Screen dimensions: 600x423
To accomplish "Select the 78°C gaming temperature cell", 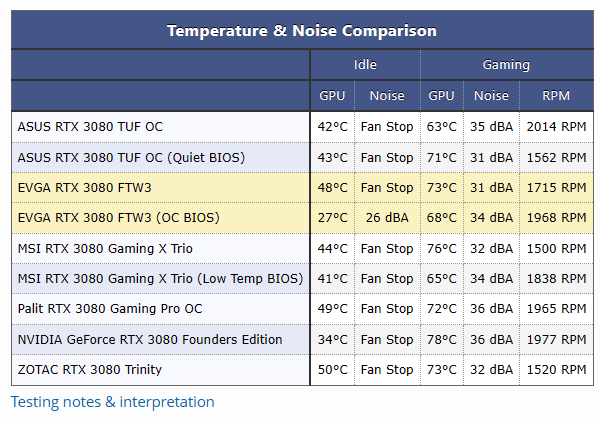I will pyautogui.click(x=441, y=339).
